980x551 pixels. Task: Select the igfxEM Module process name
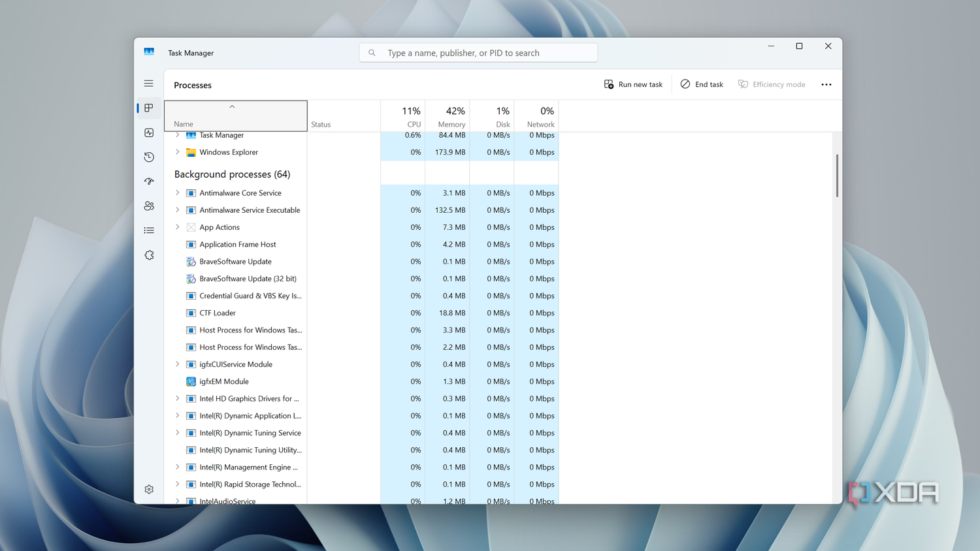(224, 382)
